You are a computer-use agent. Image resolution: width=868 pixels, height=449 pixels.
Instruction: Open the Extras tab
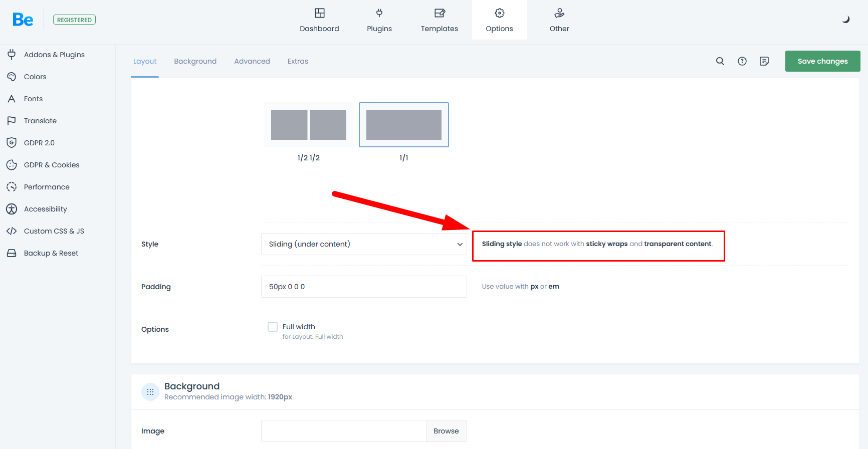(298, 61)
